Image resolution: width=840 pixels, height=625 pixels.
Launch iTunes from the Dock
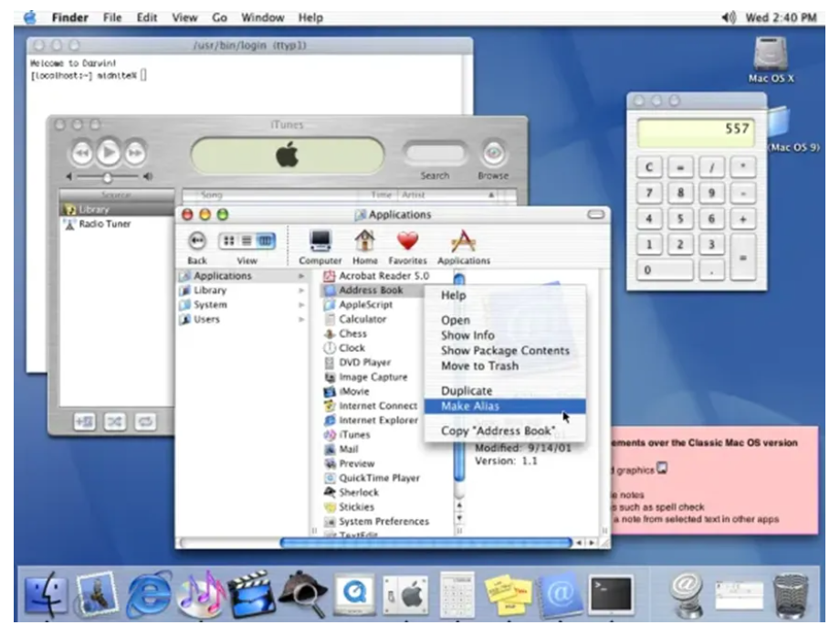tap(200, 594)
